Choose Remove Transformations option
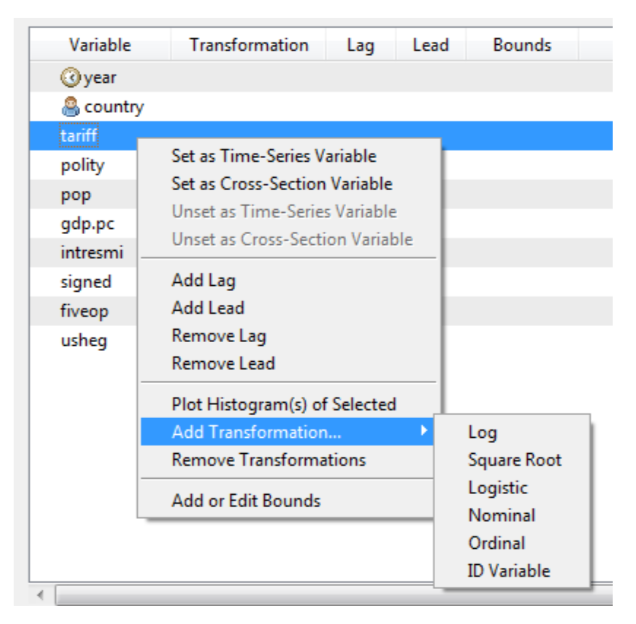 point(268,460)
